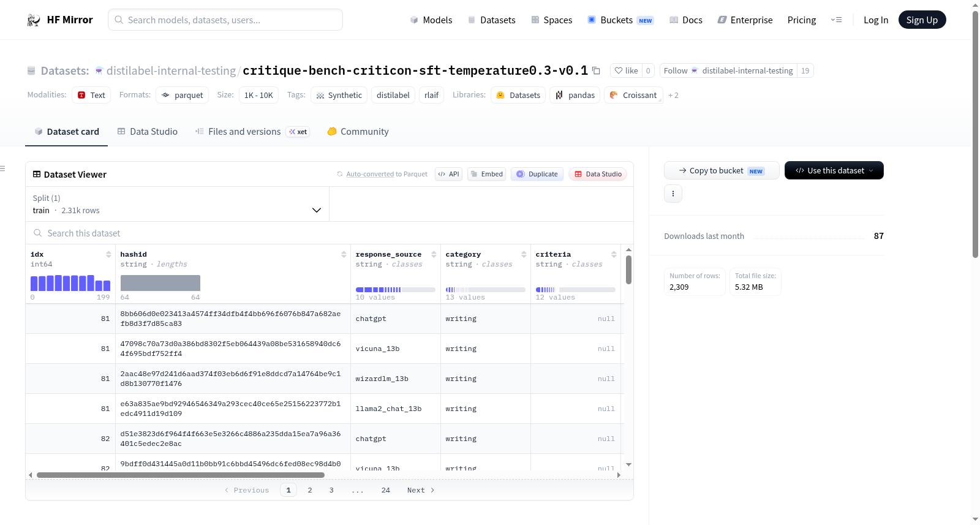The height and width of the screenshot is (525, 980).
Task: Click the category class distribution bar
Action: [486, 290]
